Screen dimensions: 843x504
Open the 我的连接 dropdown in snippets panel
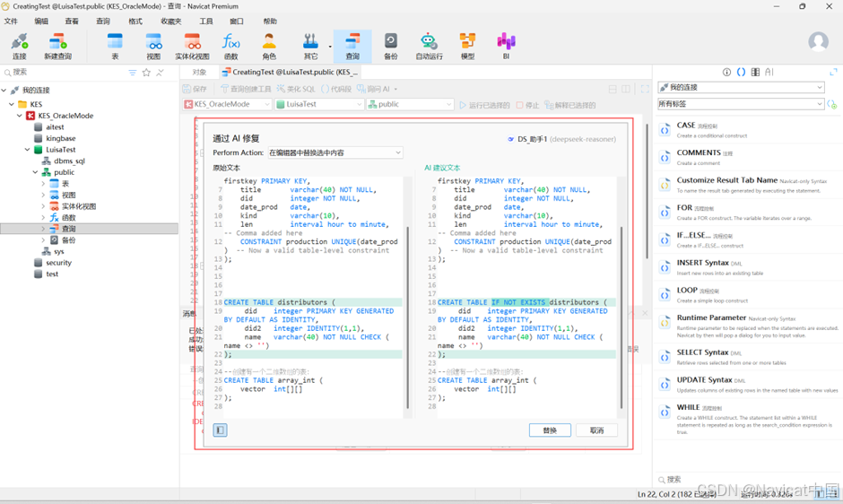click(741, 87)
